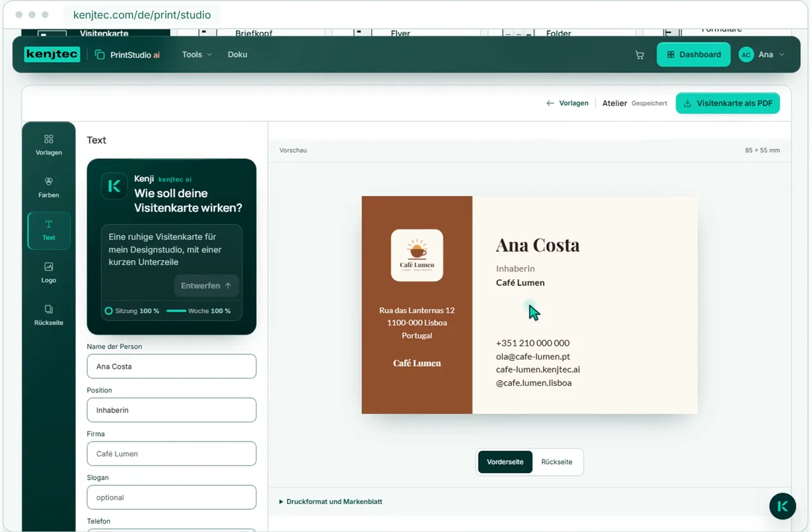811x532 pixels.
Task: Open the Logo sidebar panel
Action: [49, 273]
